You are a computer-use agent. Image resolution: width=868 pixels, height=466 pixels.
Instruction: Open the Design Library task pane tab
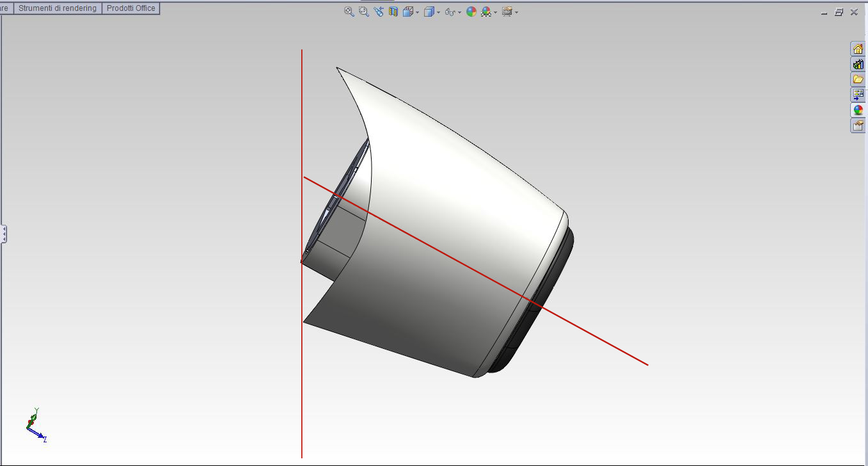(858, 64)
